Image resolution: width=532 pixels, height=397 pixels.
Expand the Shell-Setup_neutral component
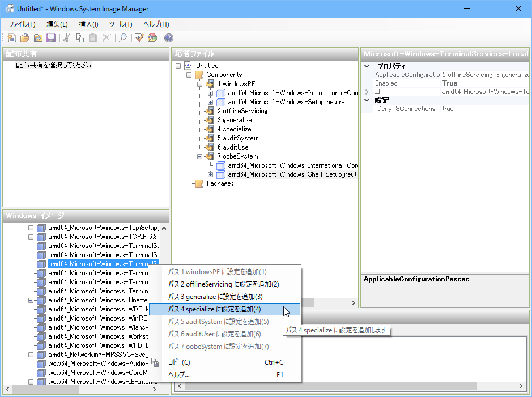pos(210,174)
